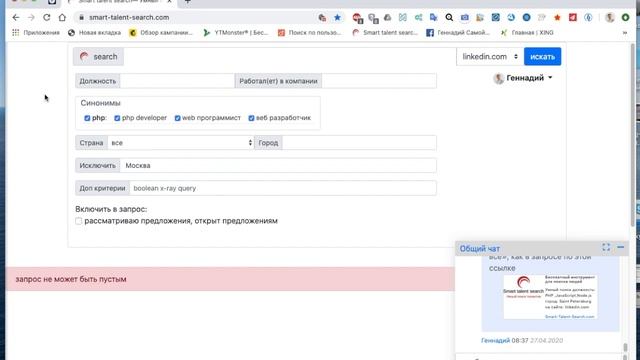This screenshot has height=360, width=640.
Task: Click the translate extension icon
Action: click(433, 18)
